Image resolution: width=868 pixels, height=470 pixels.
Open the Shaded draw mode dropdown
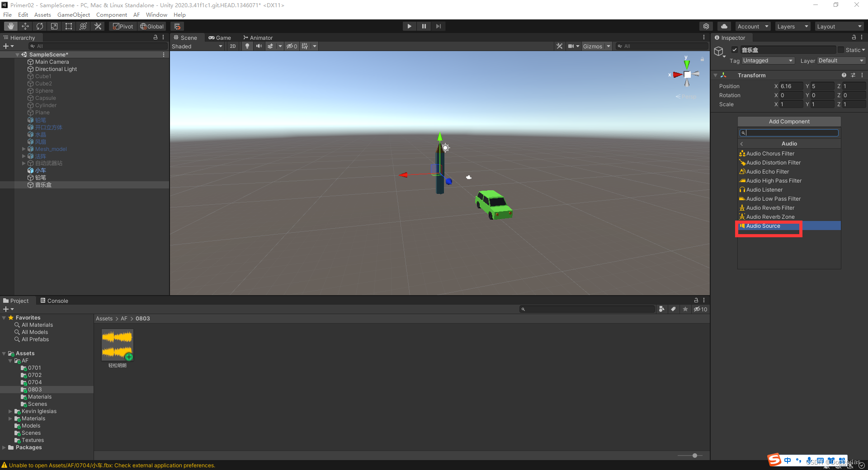(197, 46)
